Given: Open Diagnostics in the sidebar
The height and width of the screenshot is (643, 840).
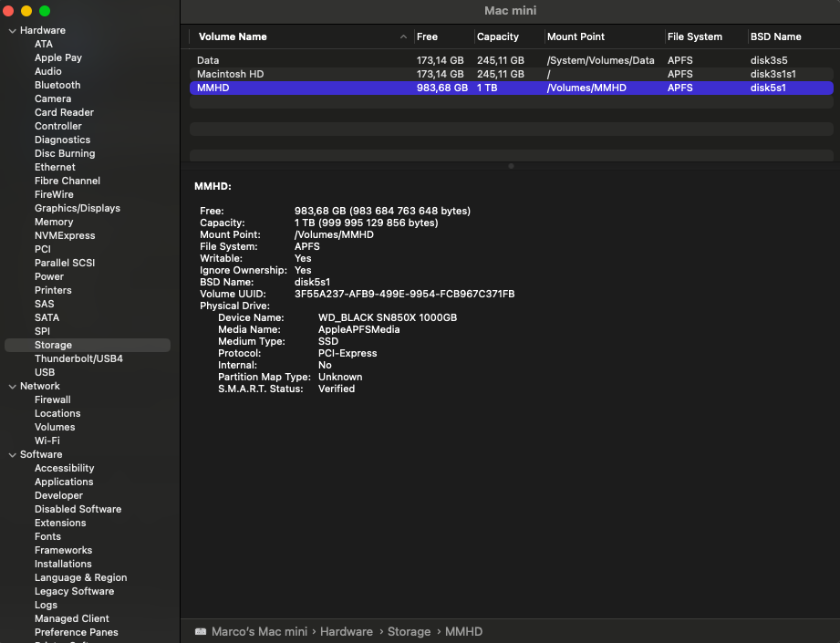Looking at the screenshot, I should (x=63, y=140).
